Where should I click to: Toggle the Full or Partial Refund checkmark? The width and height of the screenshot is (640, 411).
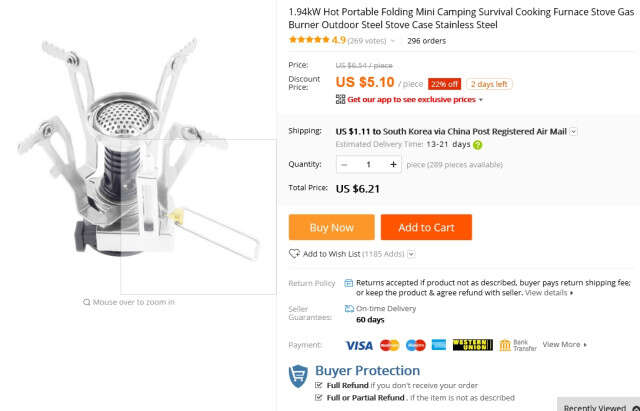(x=319, y=398)
